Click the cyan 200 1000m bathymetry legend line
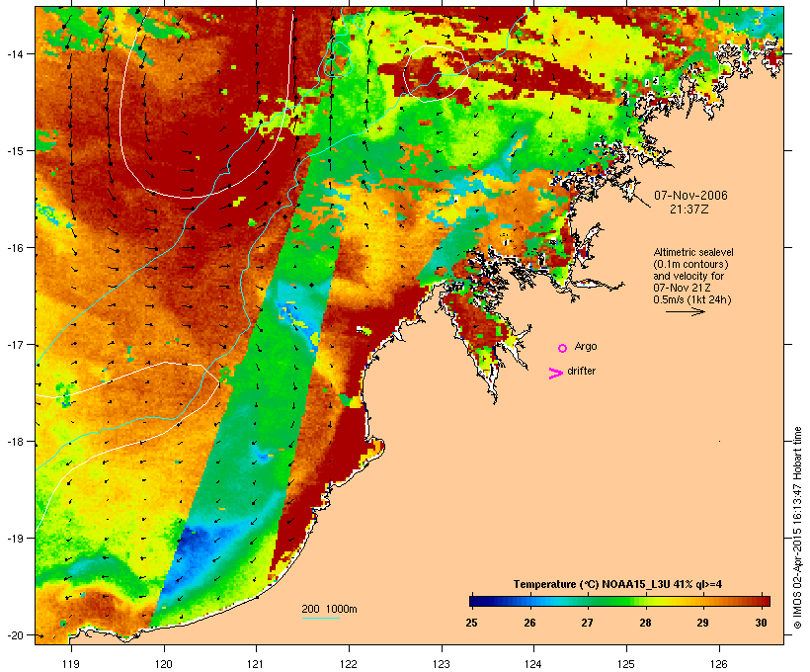The width and height of the screenshot is (810, 672). (x=320, y=618)
